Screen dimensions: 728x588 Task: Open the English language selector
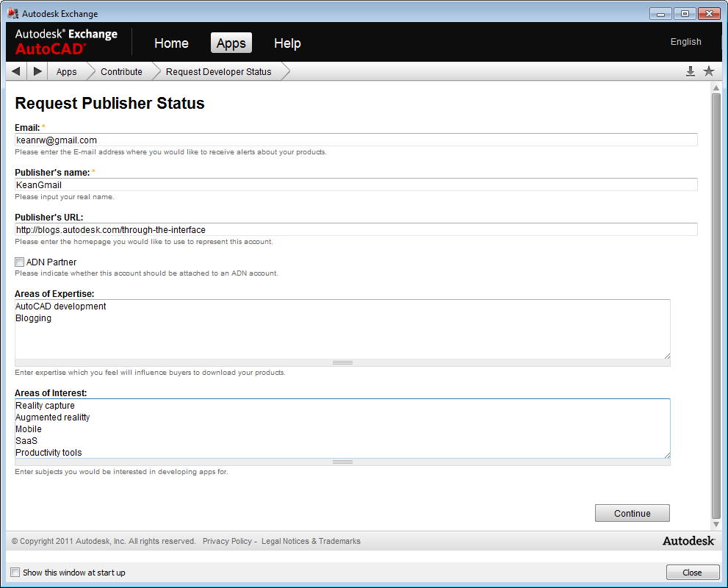coord(685,42)
